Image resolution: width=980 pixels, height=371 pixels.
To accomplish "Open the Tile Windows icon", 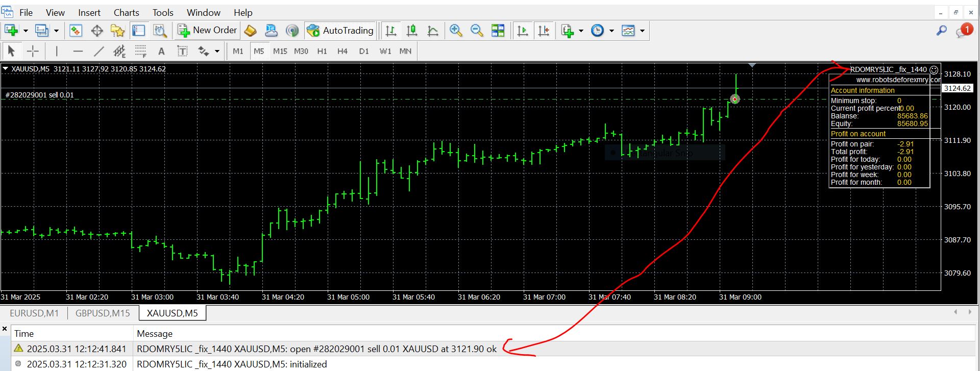I will pos(498,31).
